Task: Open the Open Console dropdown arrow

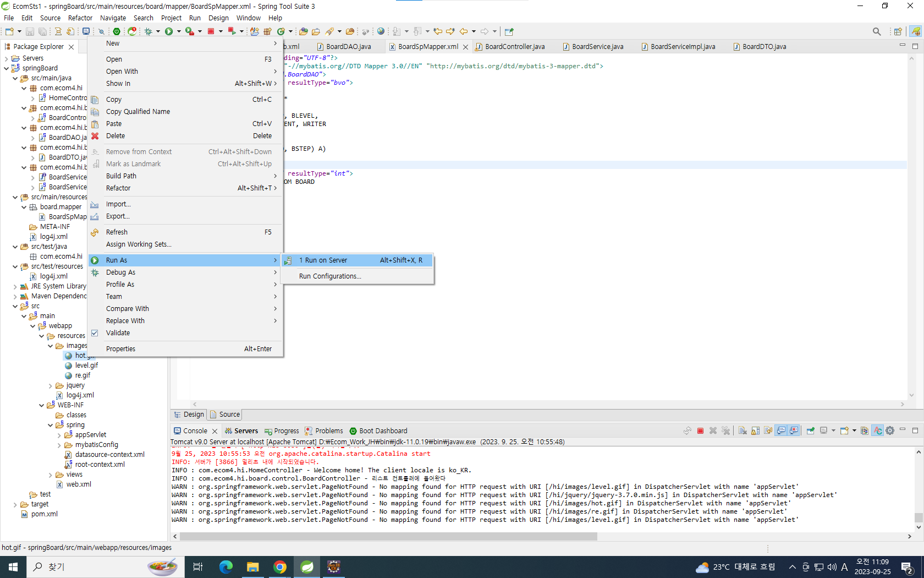Action: (854, 431)
